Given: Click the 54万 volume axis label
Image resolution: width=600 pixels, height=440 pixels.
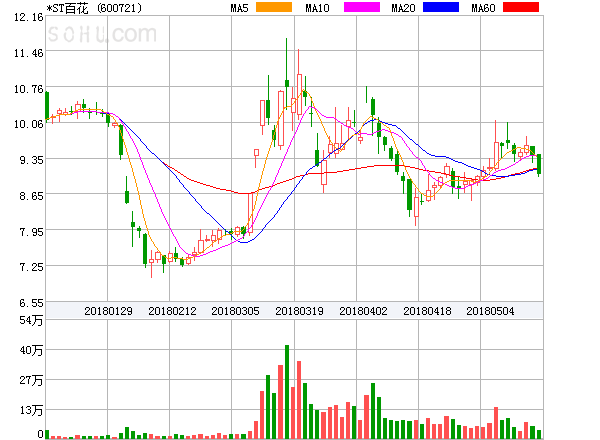Looking at the screenshot, I should click(31, 320).
